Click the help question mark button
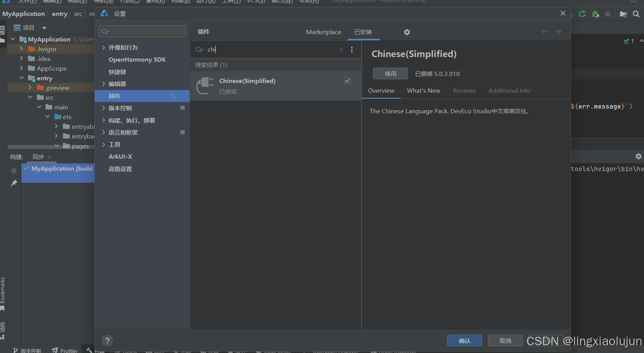 pos(107,341)
